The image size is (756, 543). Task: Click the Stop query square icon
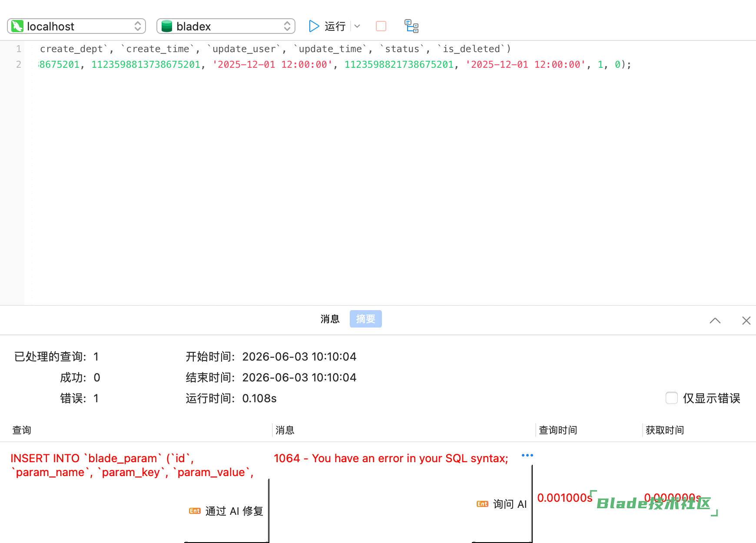(x=381, y=26)
